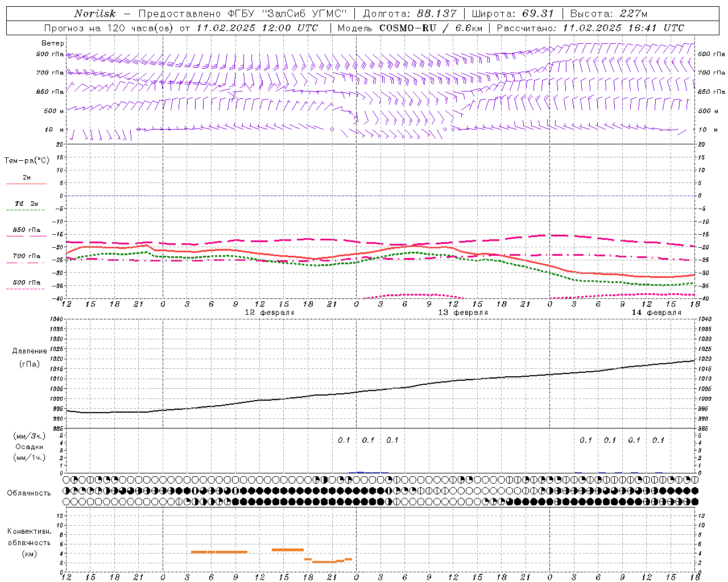This screenshot has width=728, height=582.
Task: Click the '14 февраля' date label
Action: click(x=656, y=313)
